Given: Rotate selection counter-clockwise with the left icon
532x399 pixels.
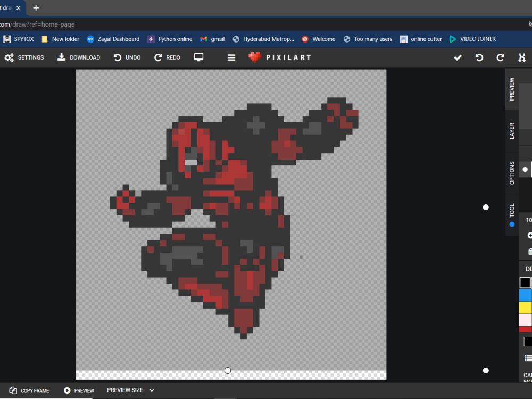Looking at the screenshot, I should [x=479, y=57].
